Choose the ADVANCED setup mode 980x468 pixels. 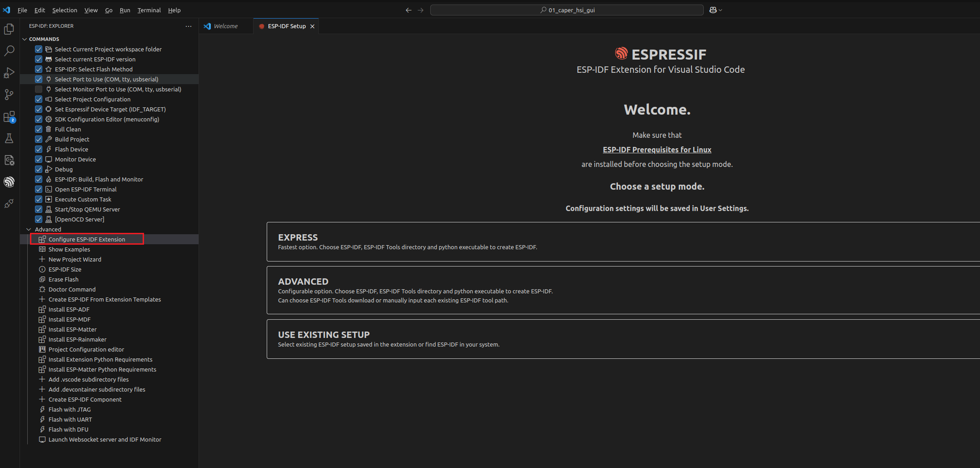623,290
